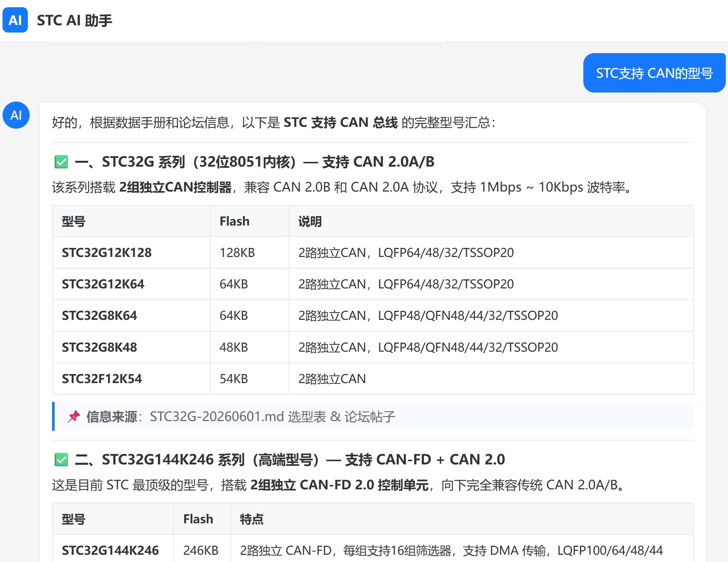Select the STC32G8K48 model cell
Screen dimensions: 728x562
(x=131, y=347)
